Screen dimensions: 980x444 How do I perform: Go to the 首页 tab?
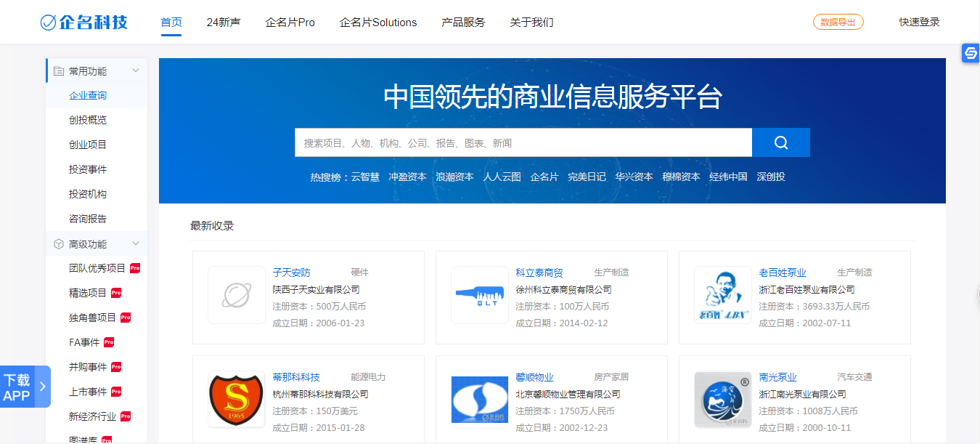click(x=171, y=23)
